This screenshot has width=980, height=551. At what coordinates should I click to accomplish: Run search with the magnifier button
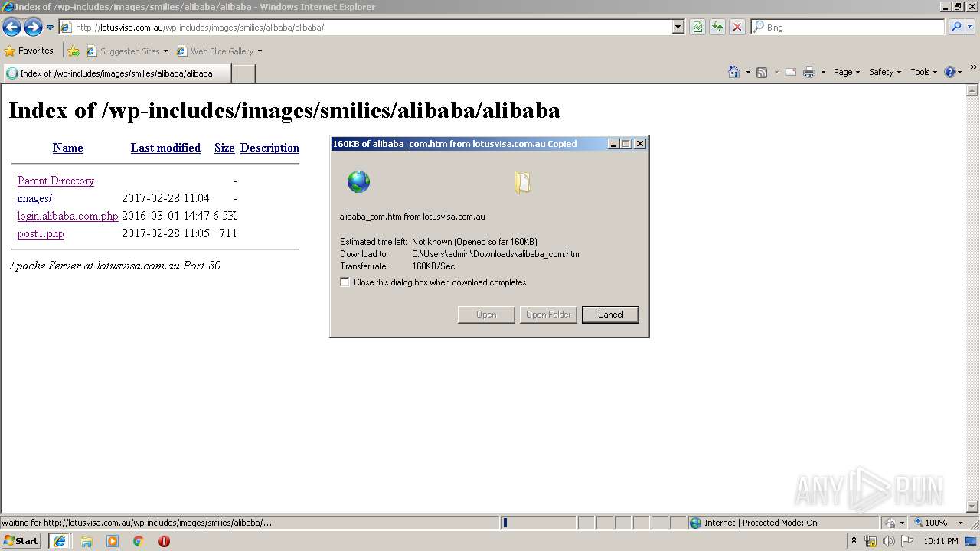click(956, 28)
